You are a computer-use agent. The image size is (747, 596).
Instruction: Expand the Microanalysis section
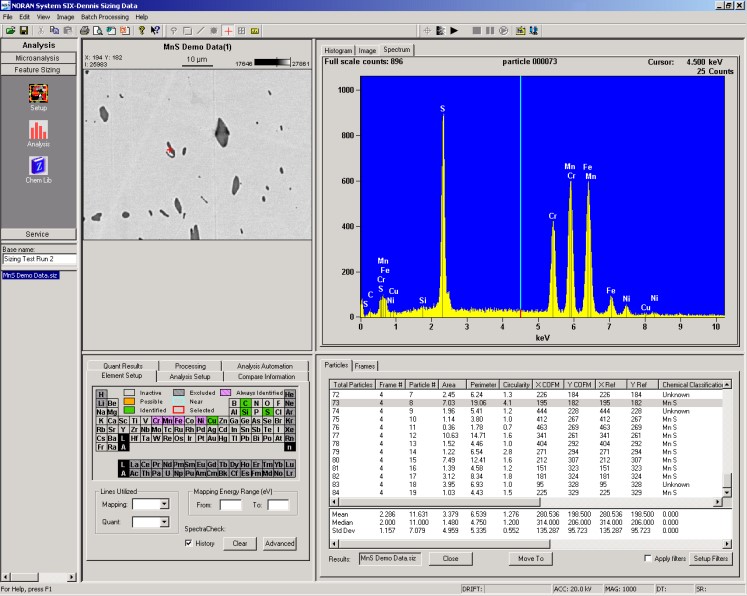click(x=38, y=58)
